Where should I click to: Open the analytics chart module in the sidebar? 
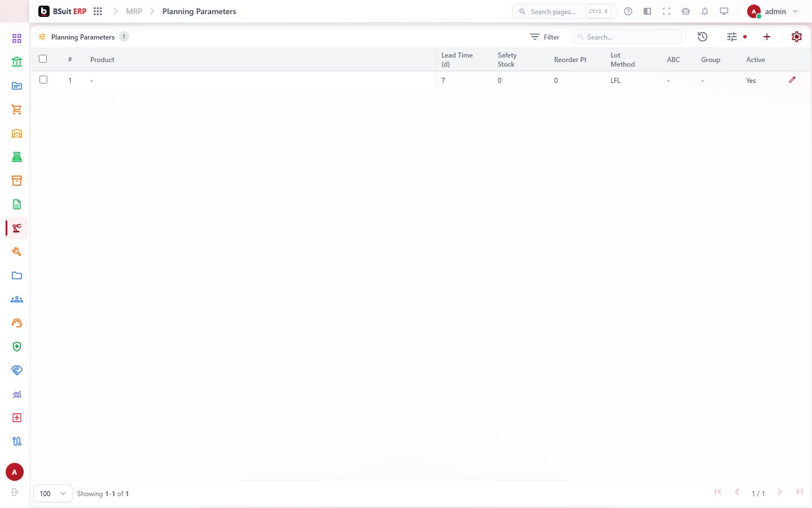tap(17, 394)
